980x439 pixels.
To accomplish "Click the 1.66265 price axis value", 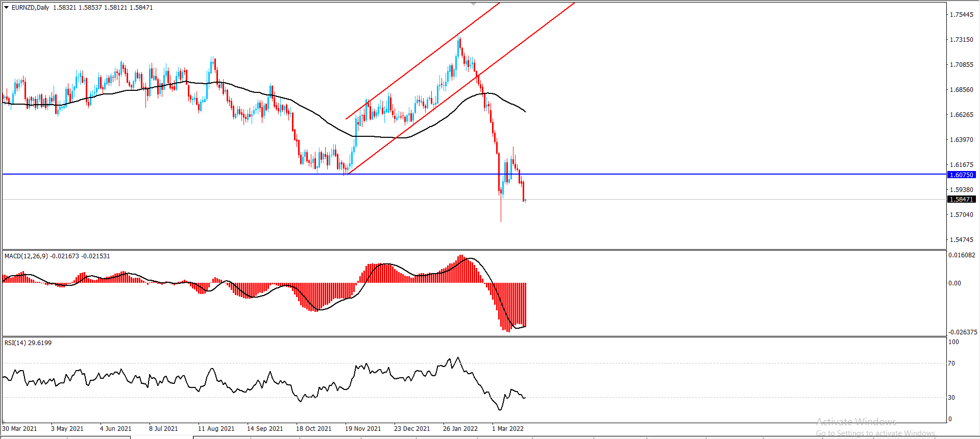I will [961, 115].
